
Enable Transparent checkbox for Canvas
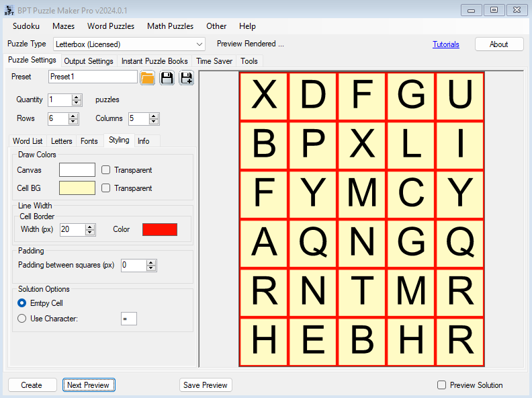[x=106, y=170]
